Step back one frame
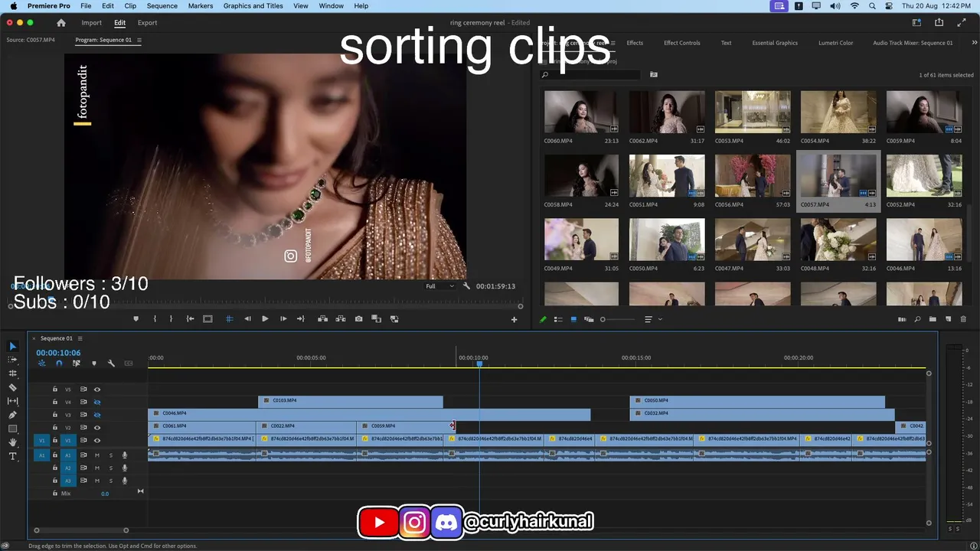This screenshot has height=551, width=980. click(x=247, y=319)
